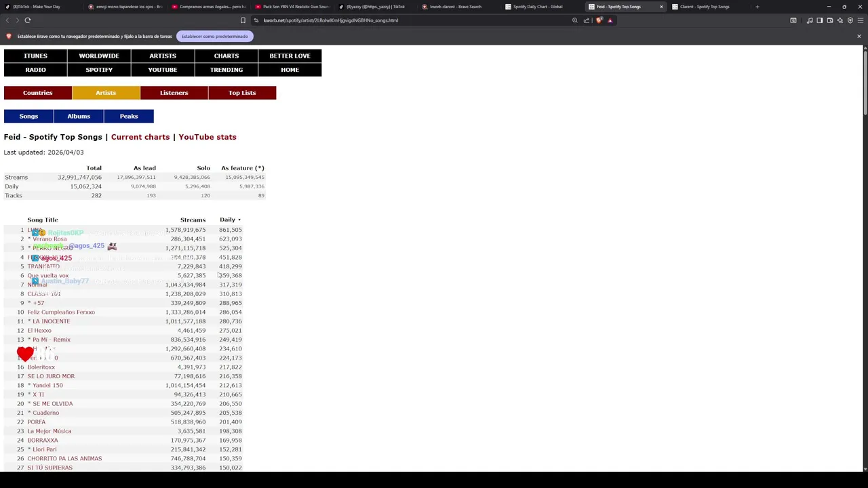Click the browser forward arrow
The image size is (868, 488).
point(17,20)
